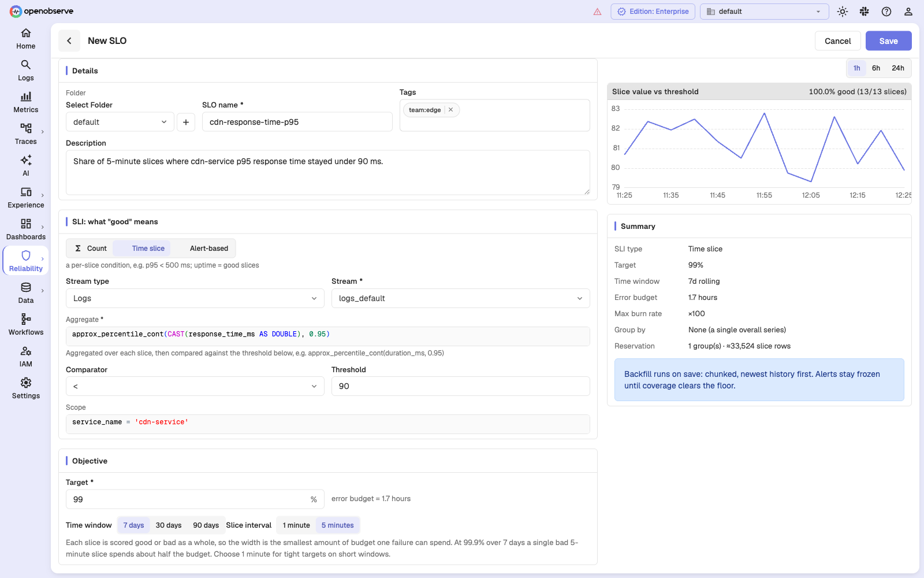The image size is (924, 578).
Task: Go to Dashboards
Action: (25, 229)
